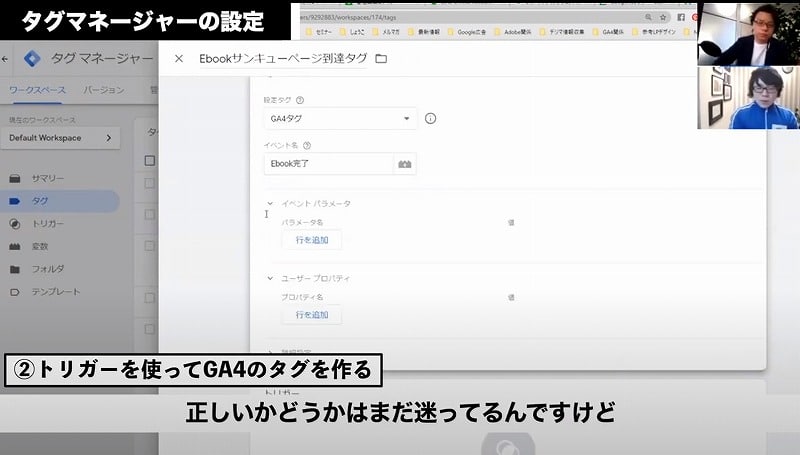Toggle the header select-all checkbox in tag list
The image size is (800, 455).
pyautogui.click(x=149, y=161)
